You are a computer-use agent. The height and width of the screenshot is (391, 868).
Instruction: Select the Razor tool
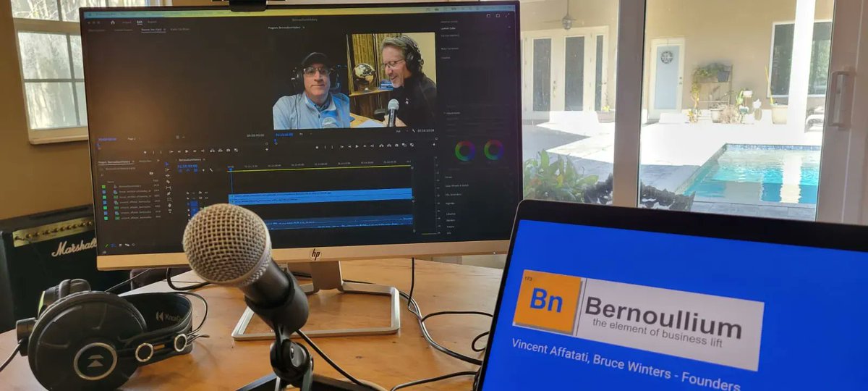(x=168, y=182)
